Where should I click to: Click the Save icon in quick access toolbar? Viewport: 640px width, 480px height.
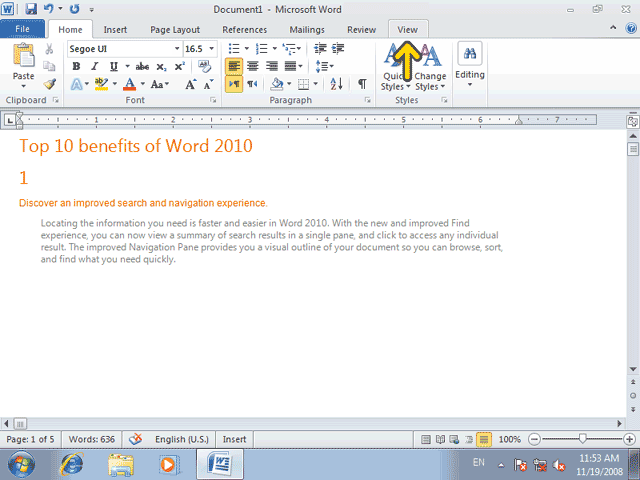click(x=31, y=9)
